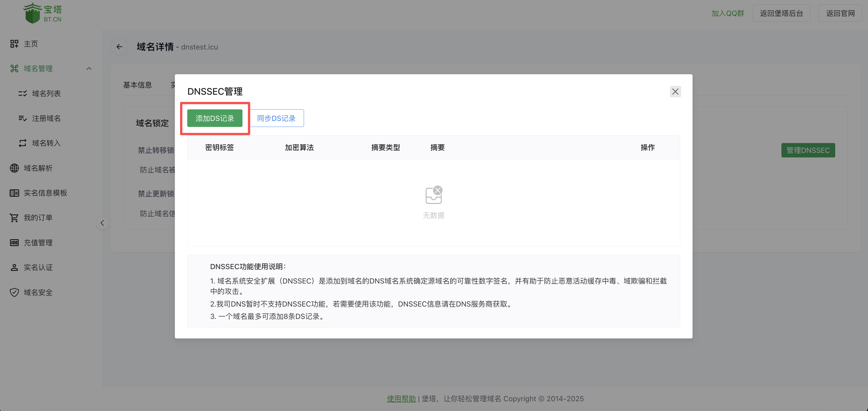Viewport: 868px width, 411px height.
Task: Click the 添加DS记录 button
Action: pos(215,118)
